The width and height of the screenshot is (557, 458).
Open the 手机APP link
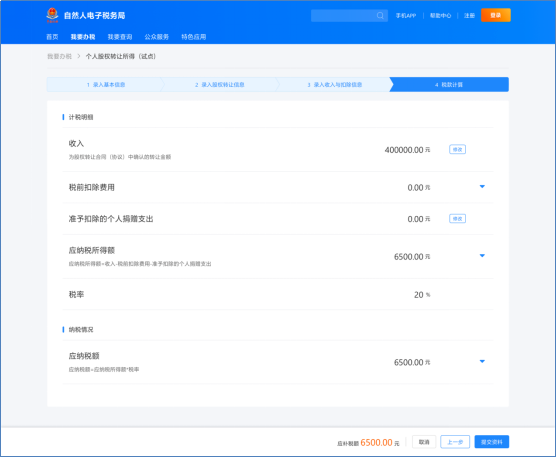click(x=406, y=16)
